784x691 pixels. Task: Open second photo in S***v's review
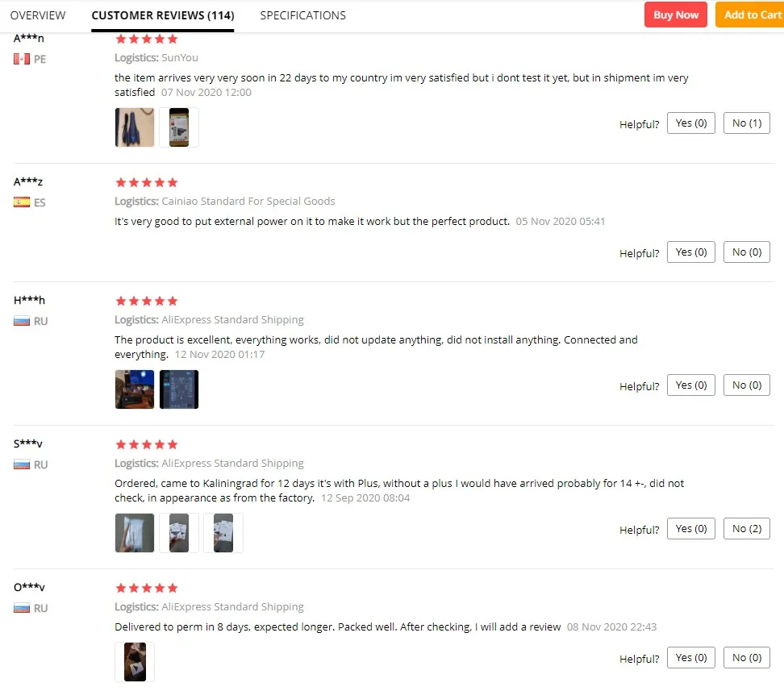click(179, 533)
